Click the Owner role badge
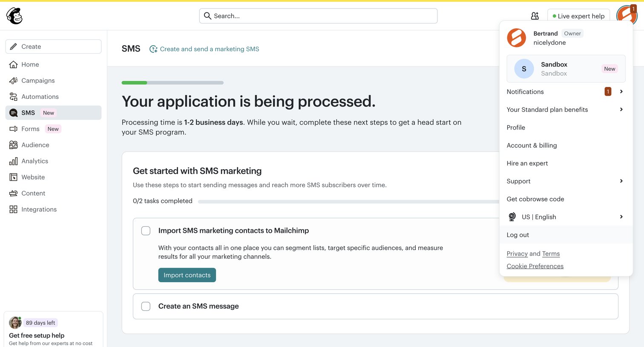 point(572,33)
